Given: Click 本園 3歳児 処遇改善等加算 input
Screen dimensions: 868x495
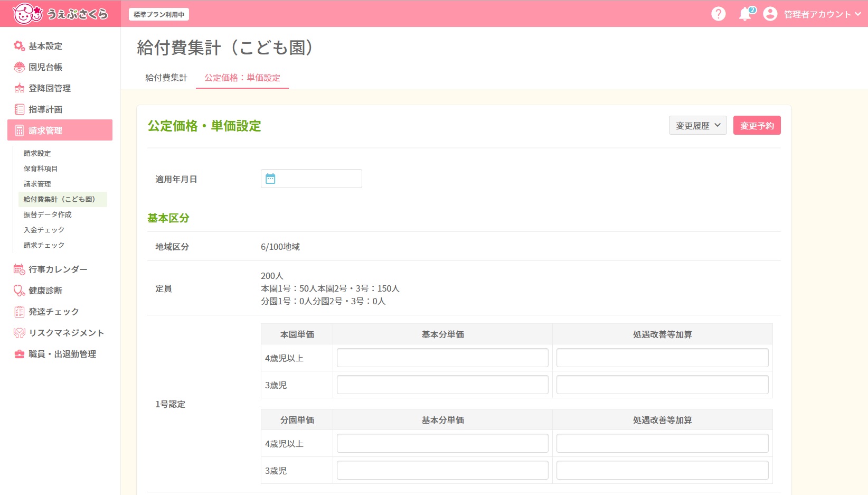Looking at the screenshot, I should click(x=662, y=385).
